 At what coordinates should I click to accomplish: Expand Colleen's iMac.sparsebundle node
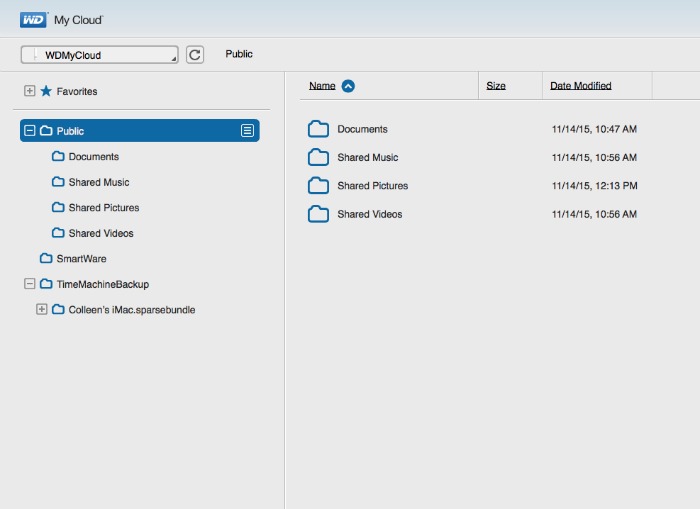42,309
